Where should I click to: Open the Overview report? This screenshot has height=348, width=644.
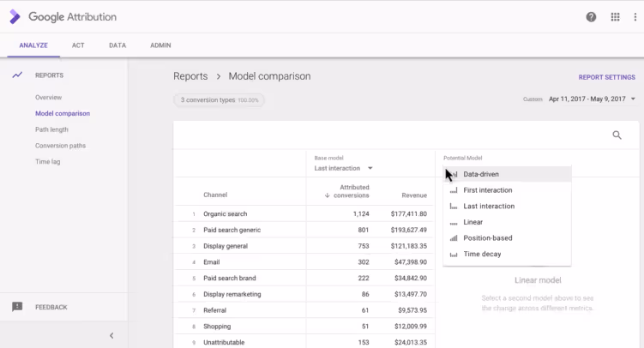pos(49,97)
